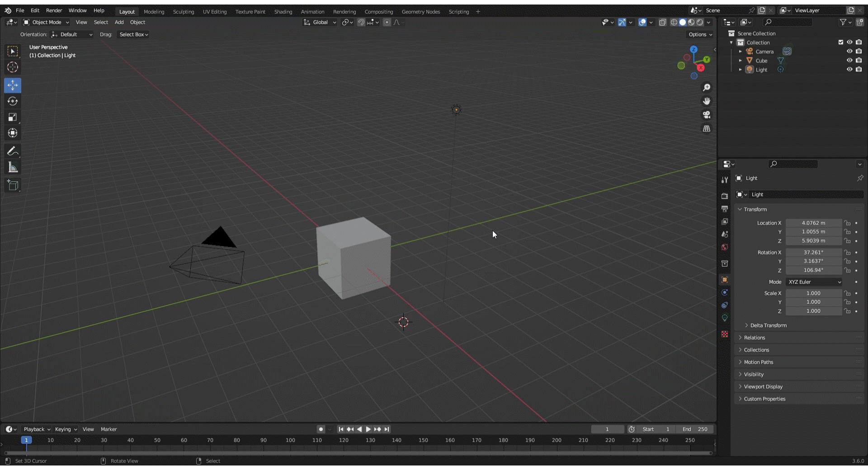Open the Object Mode dropdown
The width and height of the screenshot is (868, 470).
pyautogui.click(x=46, y=22)
